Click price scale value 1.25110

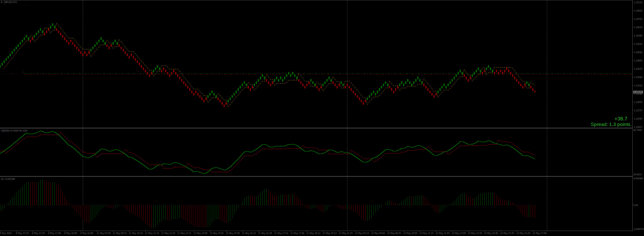pyautogui.click(x=638, y=3)
